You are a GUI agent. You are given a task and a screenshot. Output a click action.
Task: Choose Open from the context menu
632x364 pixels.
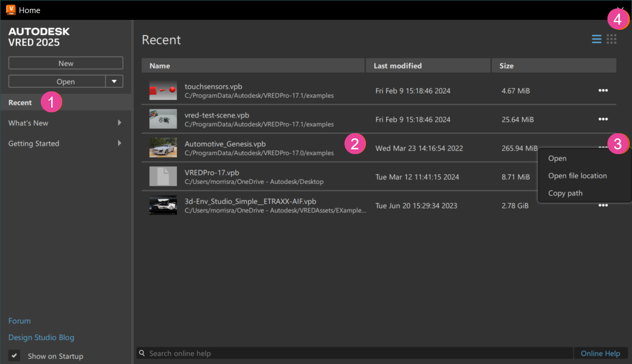pyautogui.click(x=557, y=158)
